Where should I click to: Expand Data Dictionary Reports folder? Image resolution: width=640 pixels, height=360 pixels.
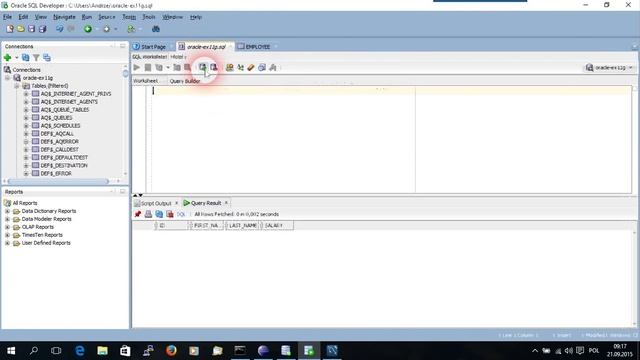(x=7, y=211)
